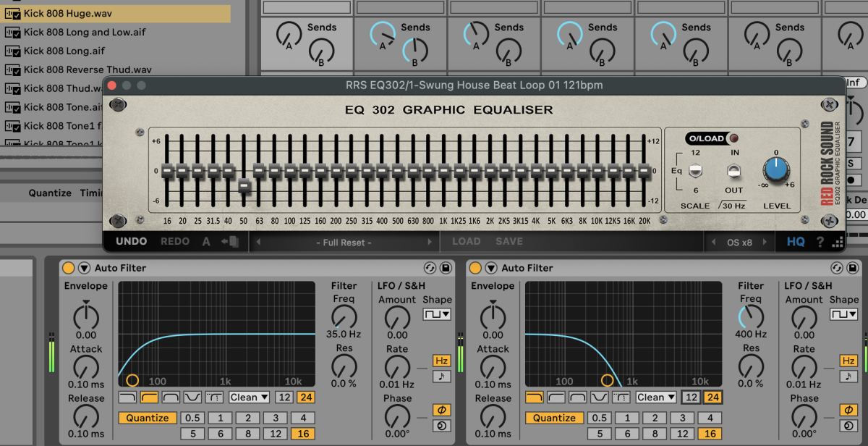Screen dimensions: 868x446
Task: Select LFO spin mode in right Auto Filter
Action: (x=848, y=425)
